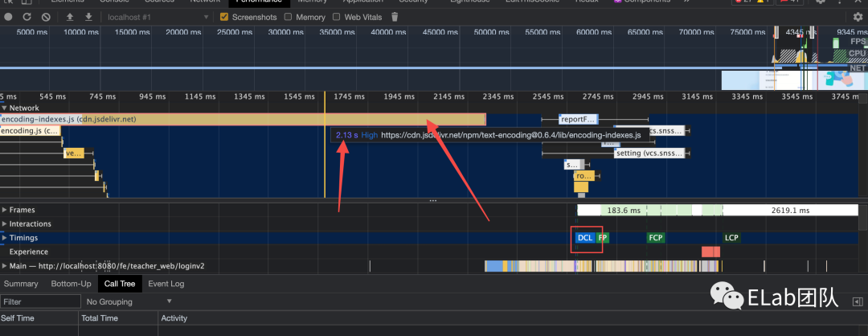Viewport: 868px width, 336px height.
Task: Click the reportF... network request bar
Action: 579,119
